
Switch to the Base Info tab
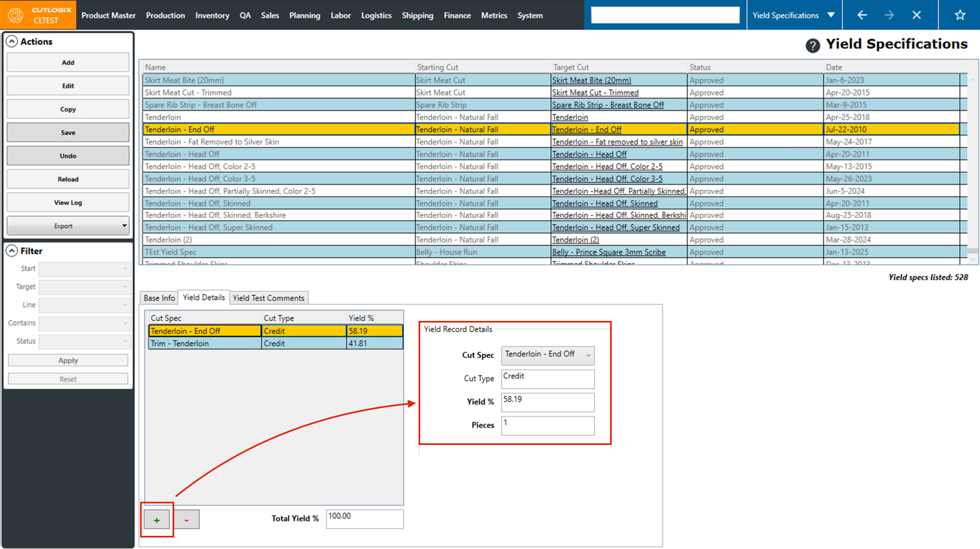[159, 298]
